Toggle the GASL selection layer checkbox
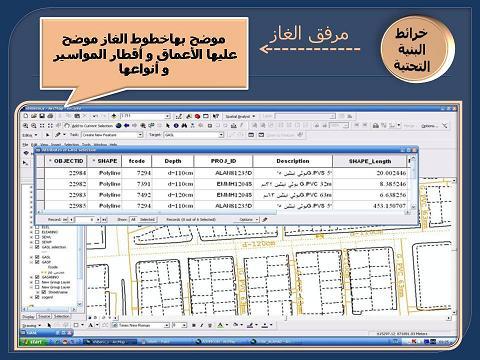This screenshot has height=360, width=480. pos(37,247)
